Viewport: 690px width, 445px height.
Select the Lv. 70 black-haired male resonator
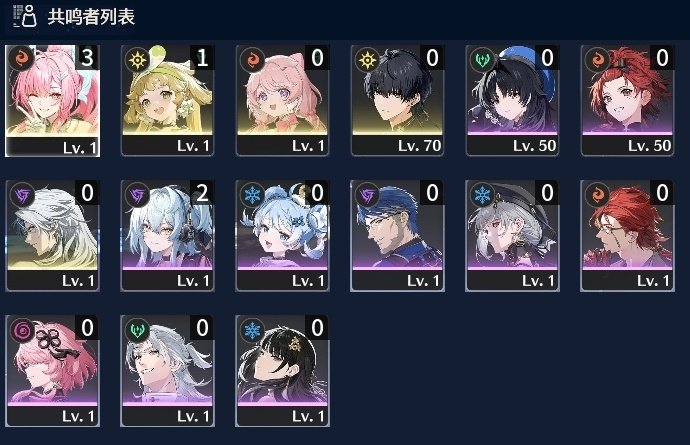point(397,100)
